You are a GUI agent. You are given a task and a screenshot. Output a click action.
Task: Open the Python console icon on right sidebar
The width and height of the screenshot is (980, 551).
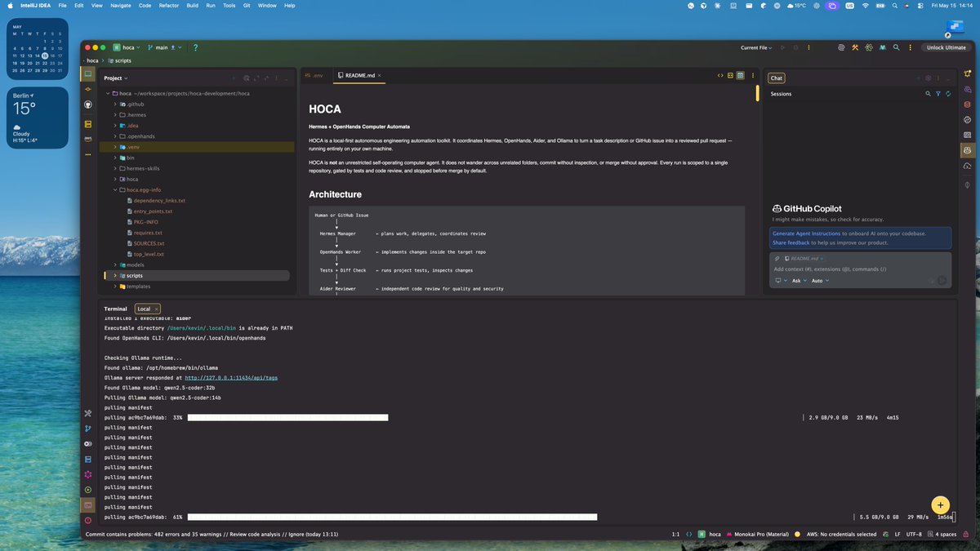coord(967,119)
